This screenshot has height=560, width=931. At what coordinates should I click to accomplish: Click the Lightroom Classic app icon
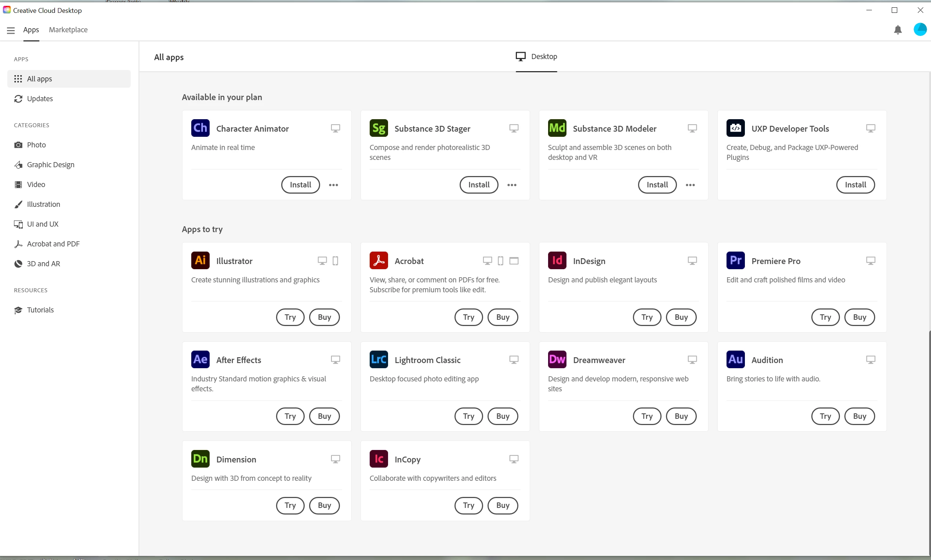[x=378, y=360]
